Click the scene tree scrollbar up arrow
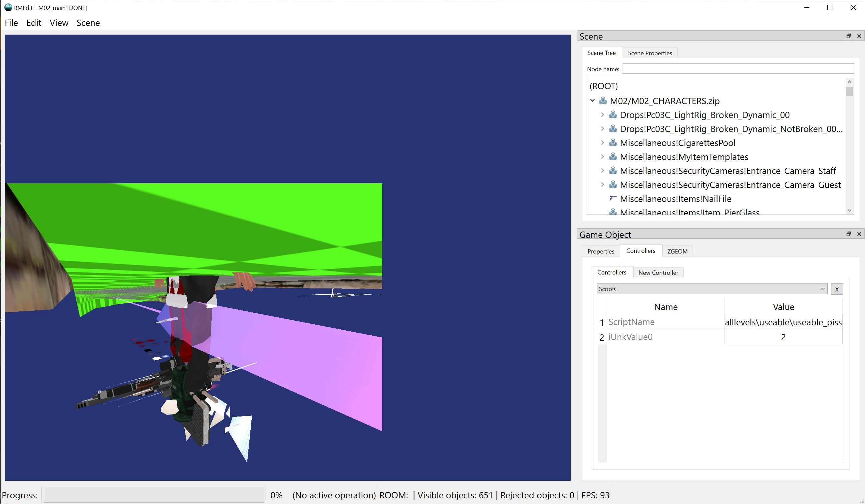This screenshot has width=865, height=504. [x=850, y=82]
